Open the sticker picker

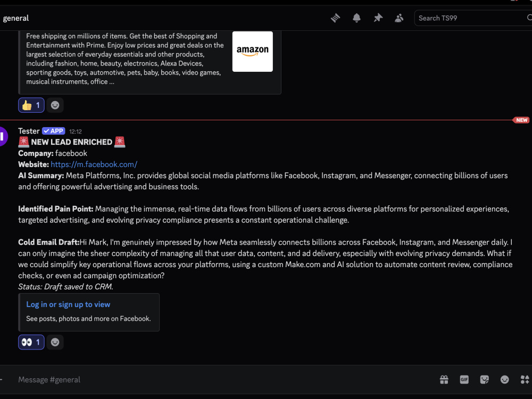click(485, 380)
